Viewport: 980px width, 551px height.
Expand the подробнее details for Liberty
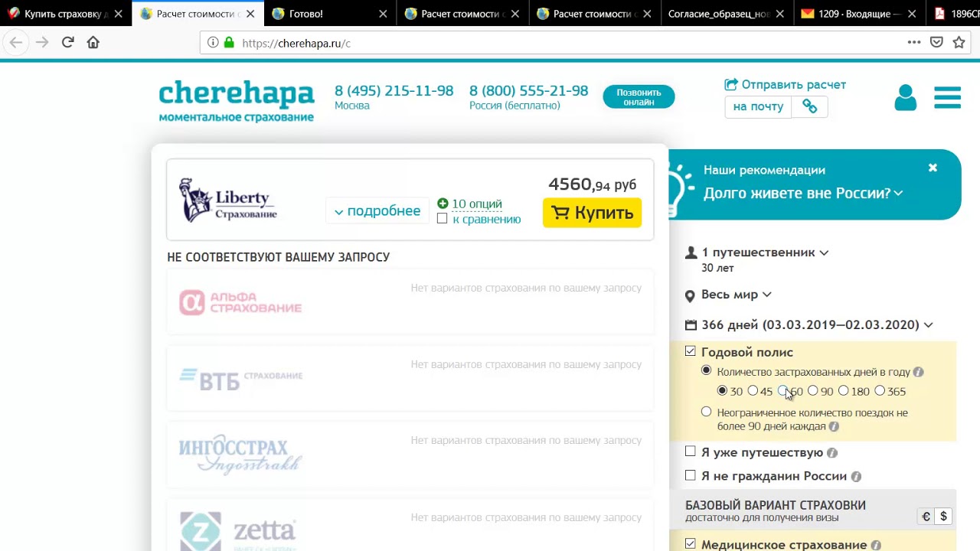(x=377, y=211)
